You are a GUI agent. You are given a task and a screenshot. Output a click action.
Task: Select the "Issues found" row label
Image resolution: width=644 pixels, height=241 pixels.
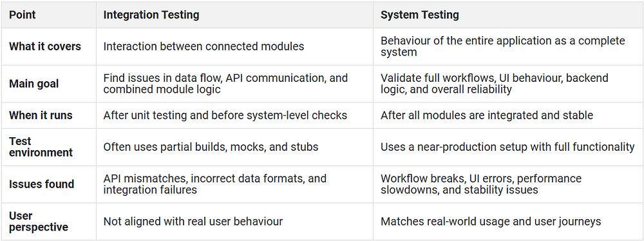tap(41, 184)
